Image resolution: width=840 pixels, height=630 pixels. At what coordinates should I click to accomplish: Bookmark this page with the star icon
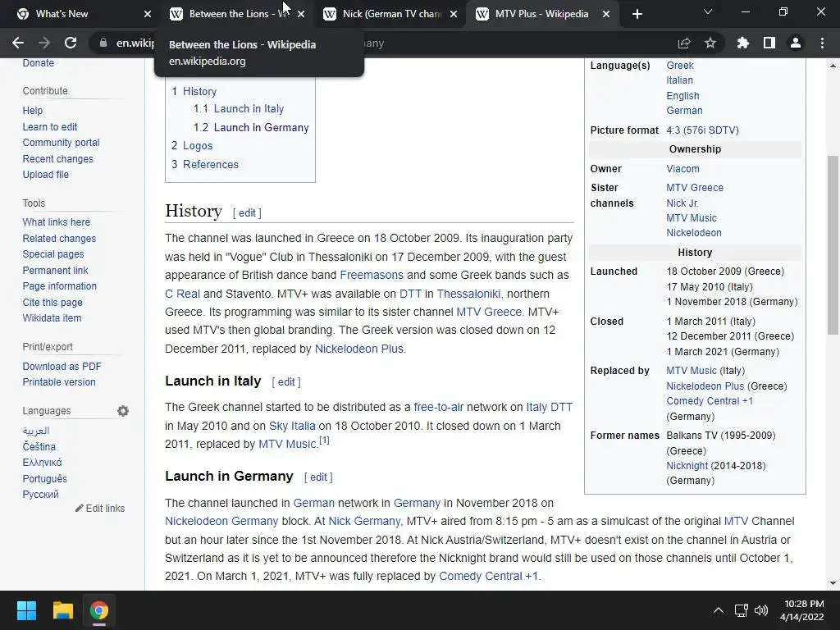pyautogui.click(x=710, y=43)
